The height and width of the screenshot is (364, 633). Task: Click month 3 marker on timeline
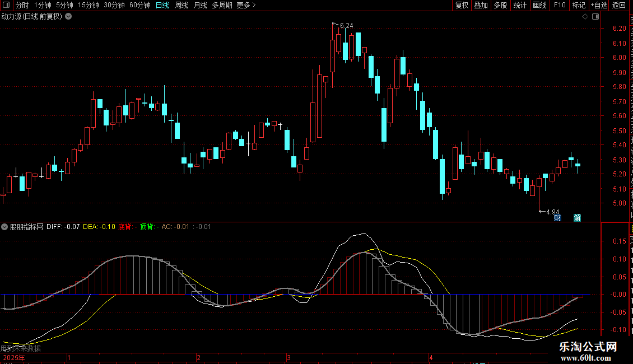tap(288, 357)
